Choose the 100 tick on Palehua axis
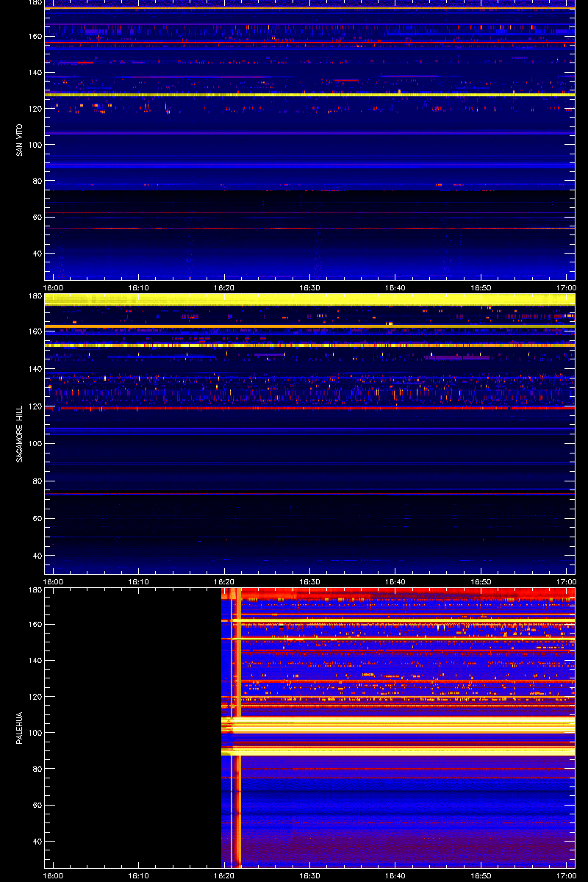 (35, 733)
